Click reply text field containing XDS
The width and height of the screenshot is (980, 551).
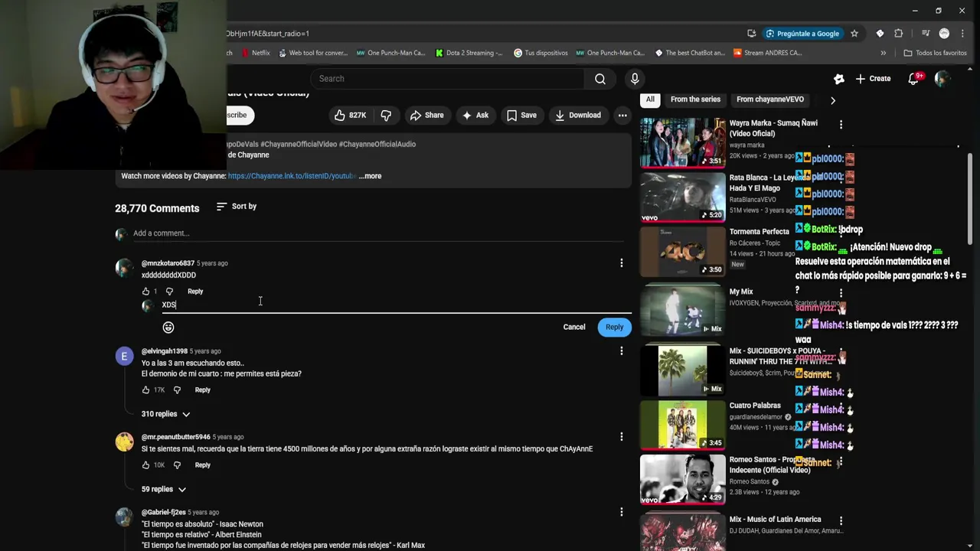[397, 305]
